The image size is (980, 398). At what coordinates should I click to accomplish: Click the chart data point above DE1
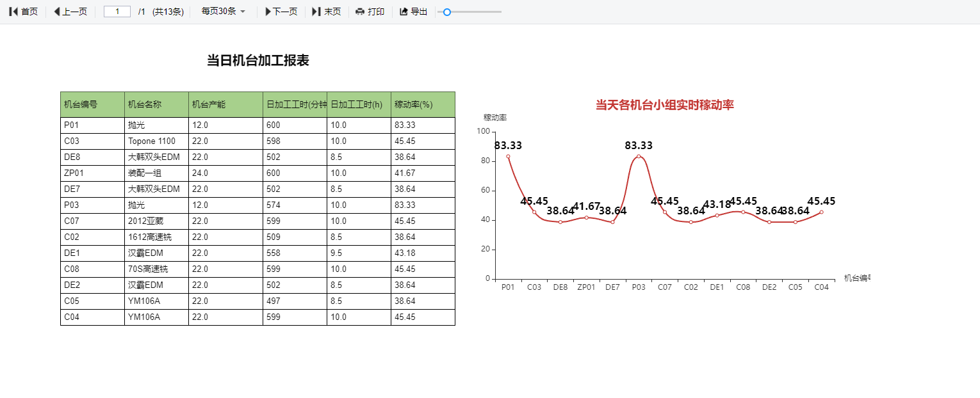click(717, 215)
